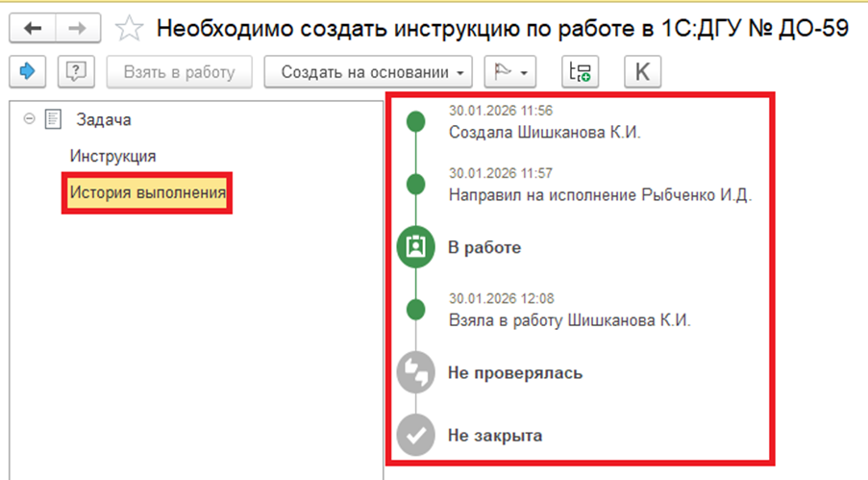This screenshot has width=868, height=480.
Task: Click the blue arrow toolbar icon
Action: pos(28,72)
